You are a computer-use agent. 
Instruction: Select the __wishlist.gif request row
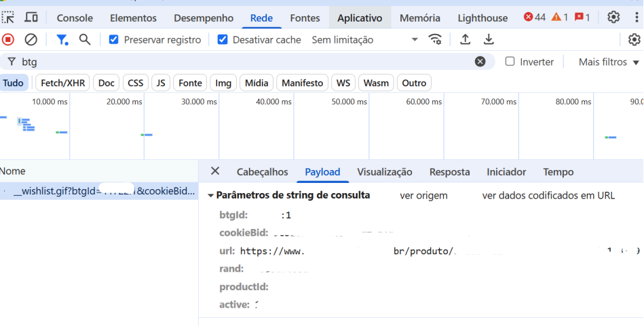point(99,192)
